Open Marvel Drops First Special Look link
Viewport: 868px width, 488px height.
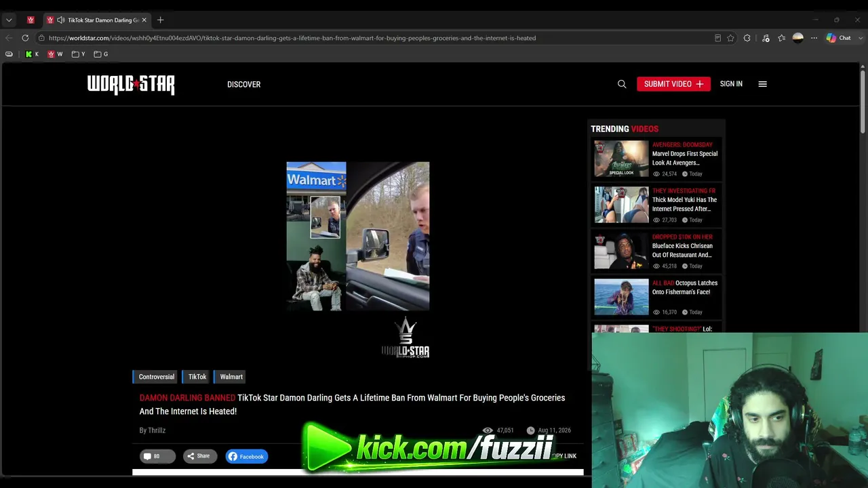click(685, 158)
